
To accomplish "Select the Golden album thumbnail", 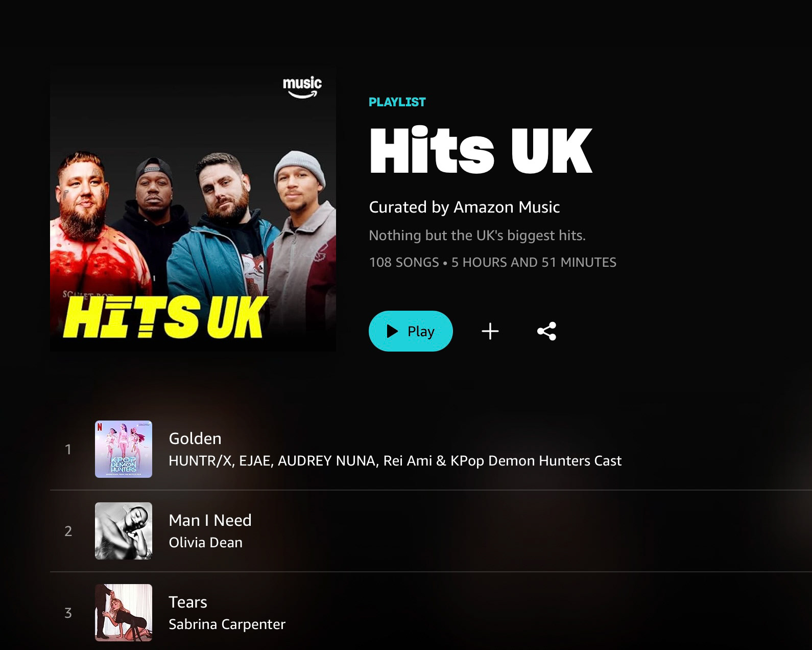I will 124,449.
